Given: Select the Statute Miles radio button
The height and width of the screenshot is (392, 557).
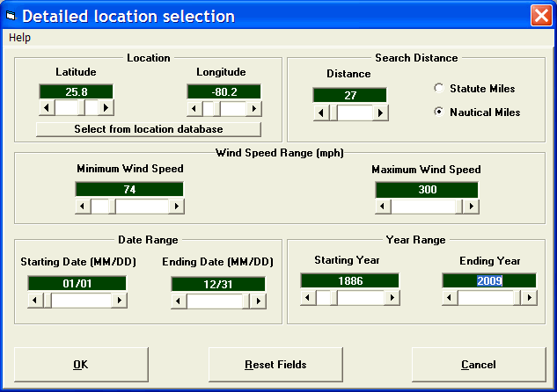Looking at the screenshot, I should coord(439,89).
